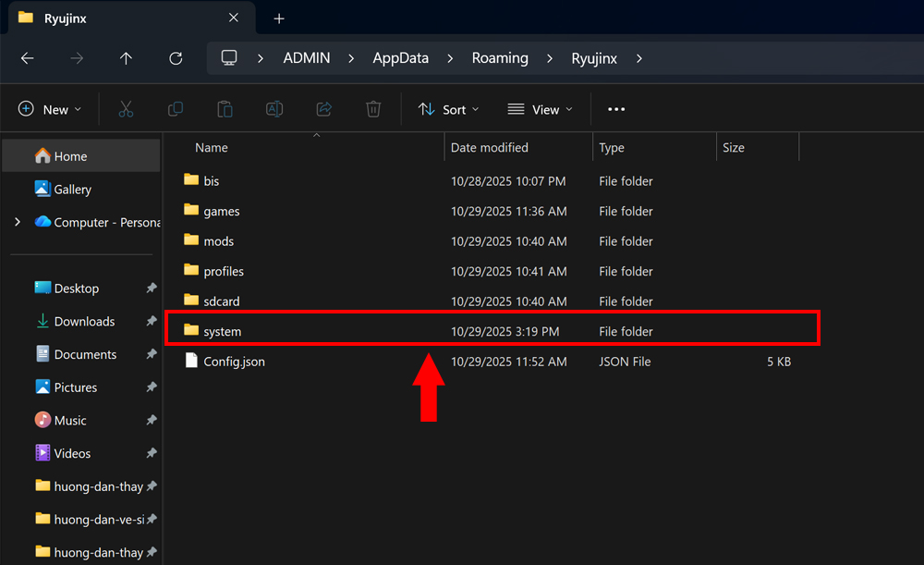Viewport: 924px width, 565px height.
Task: Open the New item dropdown
Action: [x=50, y=109]
